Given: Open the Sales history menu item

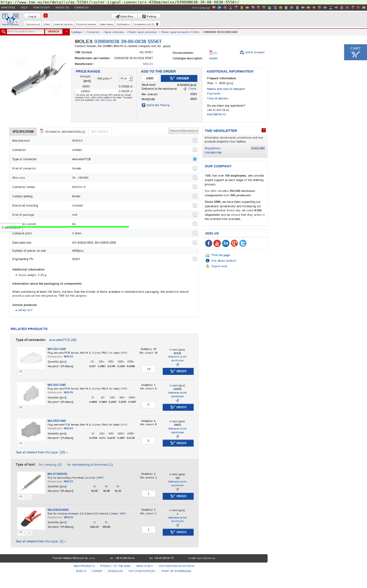Looking at the screenshot, I should pyautogui.click(x=107, y=24).
